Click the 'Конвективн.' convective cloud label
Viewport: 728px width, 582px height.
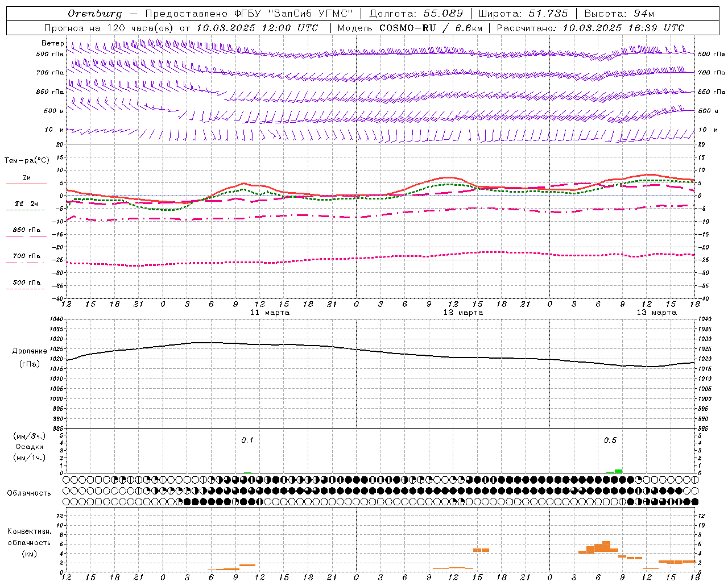(30, 531)
